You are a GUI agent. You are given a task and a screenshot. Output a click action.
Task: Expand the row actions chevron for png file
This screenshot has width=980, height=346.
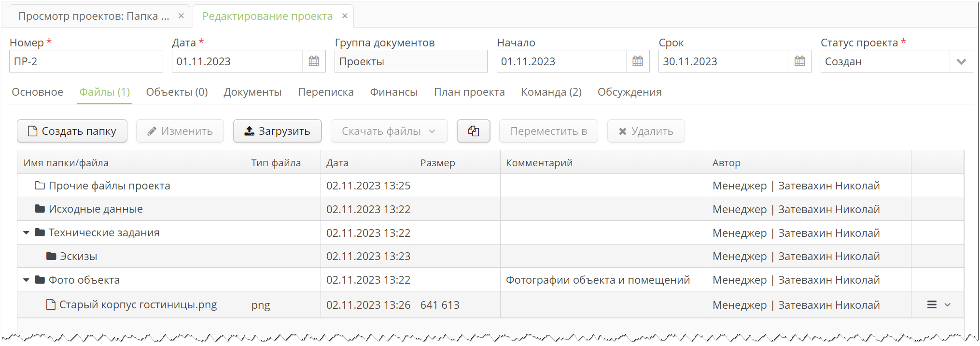947,305
